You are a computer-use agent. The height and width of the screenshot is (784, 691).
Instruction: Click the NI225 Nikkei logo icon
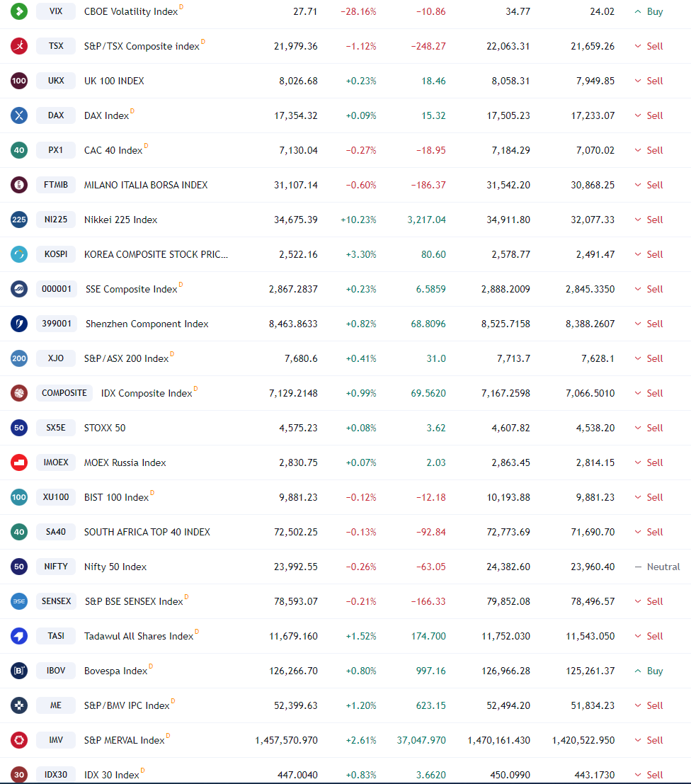(19, 220)
